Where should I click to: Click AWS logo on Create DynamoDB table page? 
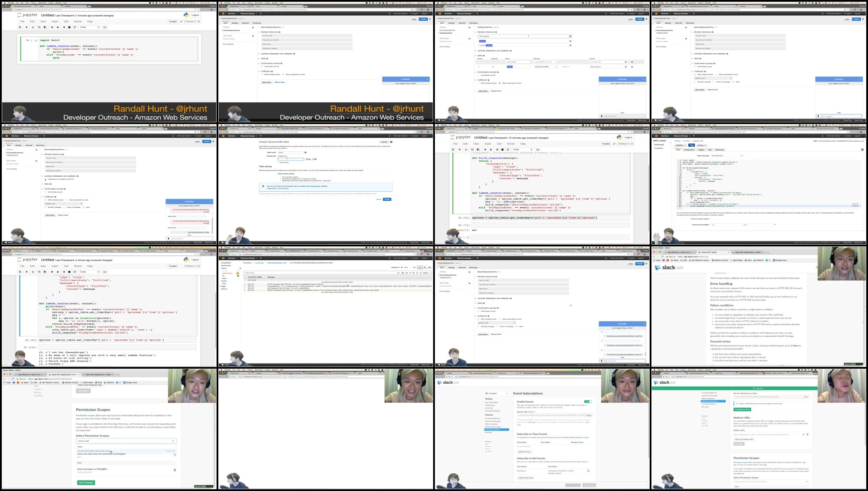coord(223,136)
